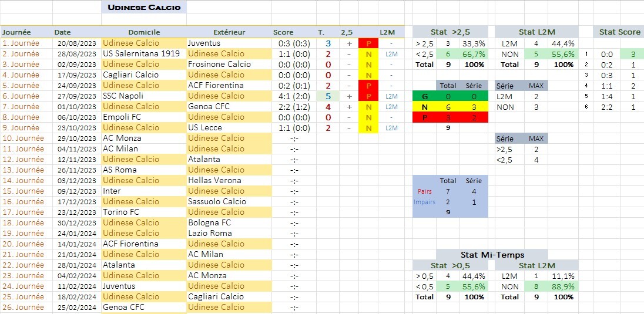Click the date 24/01/2024

point(77,234)
